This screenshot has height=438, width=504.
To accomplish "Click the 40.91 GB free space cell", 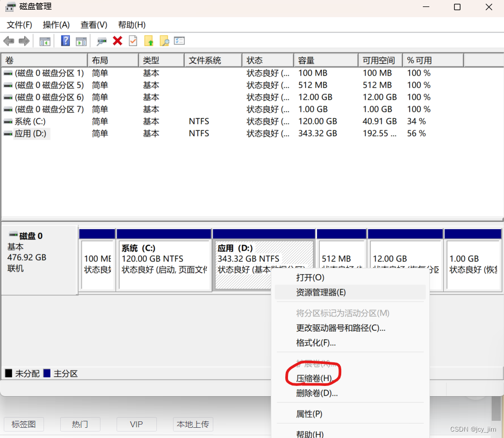I will click(379, 121).
